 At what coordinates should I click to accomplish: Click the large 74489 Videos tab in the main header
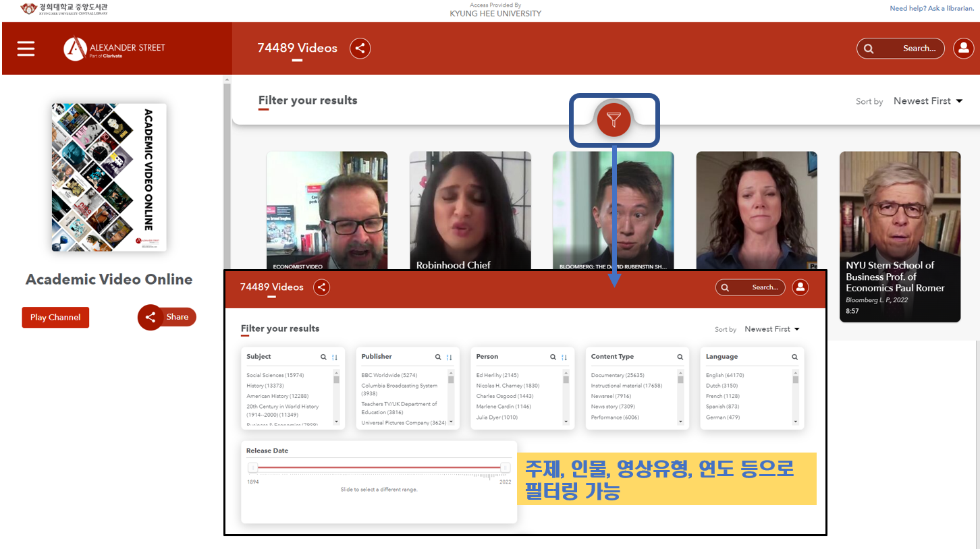[297, 49]
